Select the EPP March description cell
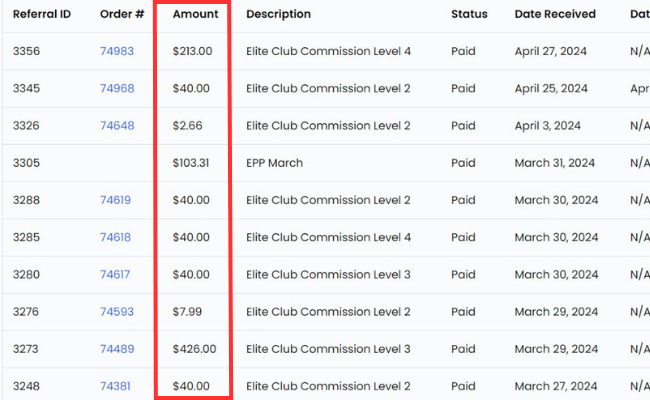This screenshot has height=400, width=650. click(x=274, y=163)
